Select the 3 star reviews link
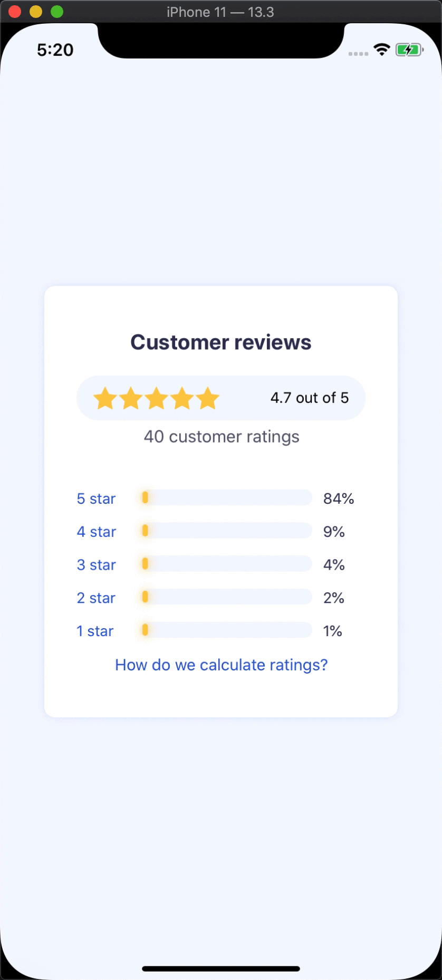This screenshot has width=442, height=980. (97, 565)
